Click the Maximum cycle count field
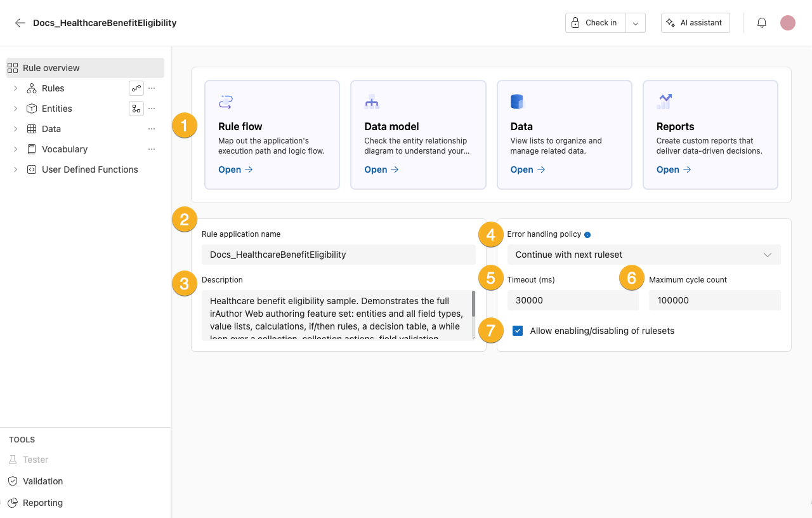812x518 pixels. click(x=715, y=300)
